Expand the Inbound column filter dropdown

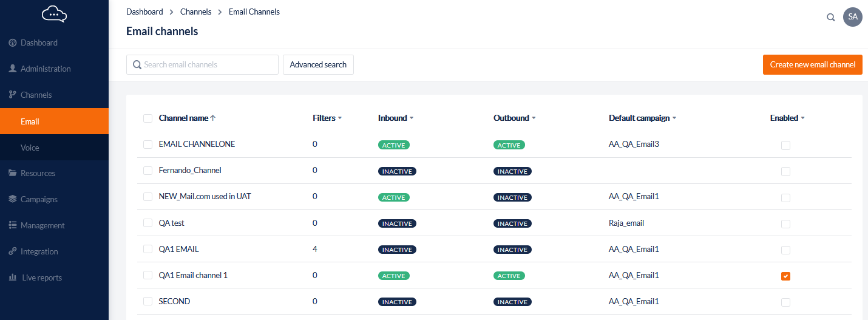tap(412, 118)
